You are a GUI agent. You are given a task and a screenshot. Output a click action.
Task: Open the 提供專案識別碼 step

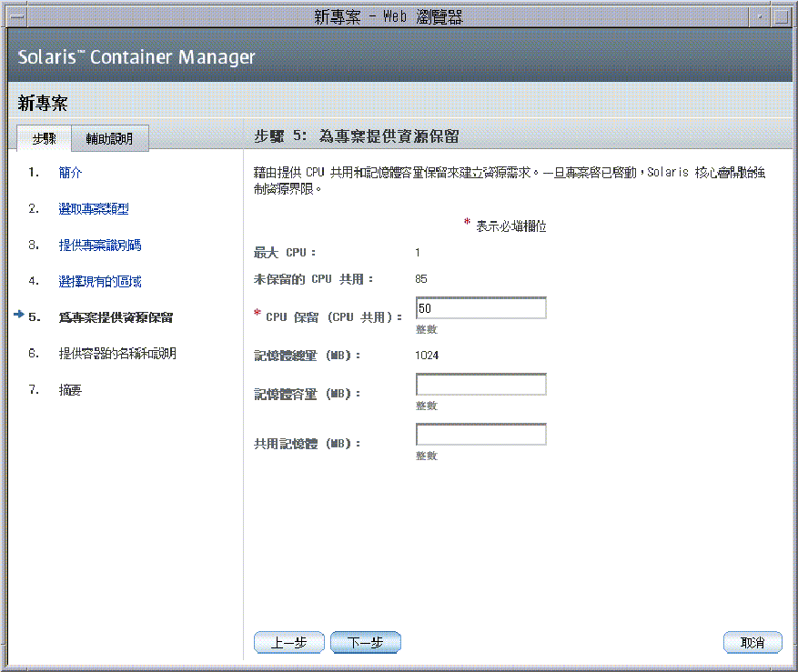tap(100, 245)
